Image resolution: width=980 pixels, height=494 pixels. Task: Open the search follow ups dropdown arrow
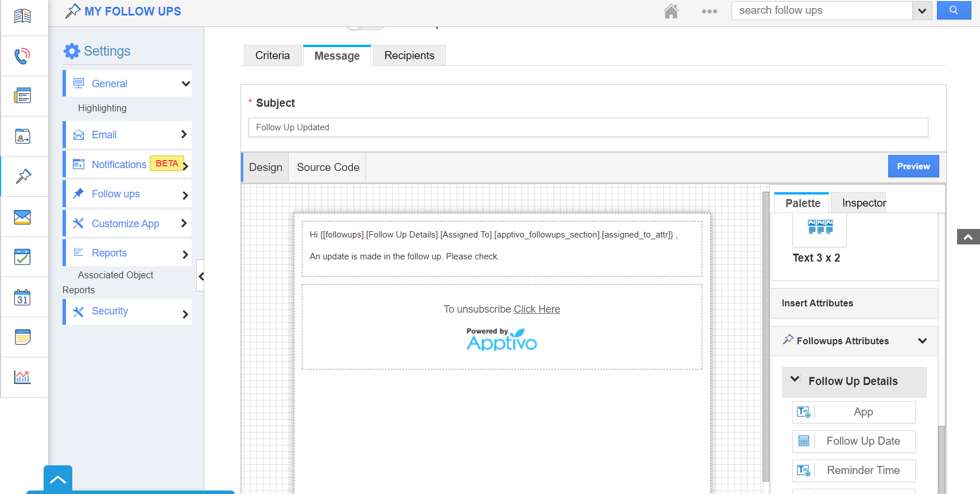coord(922,11)
